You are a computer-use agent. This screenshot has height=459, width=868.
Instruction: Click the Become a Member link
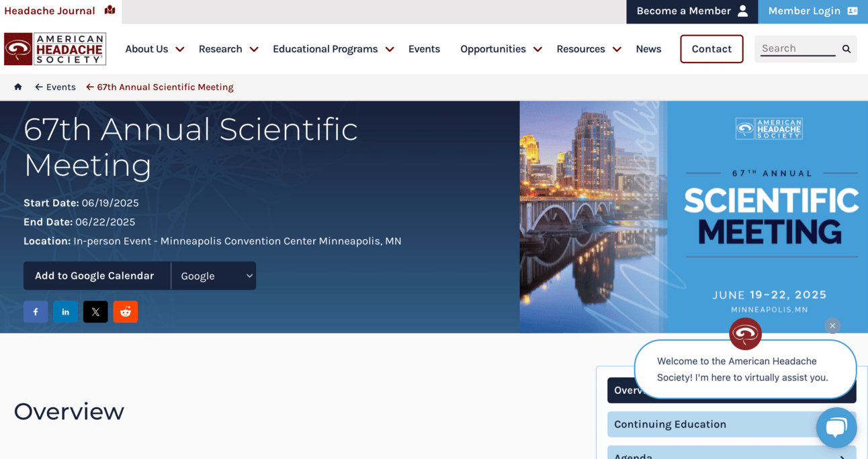692,11
